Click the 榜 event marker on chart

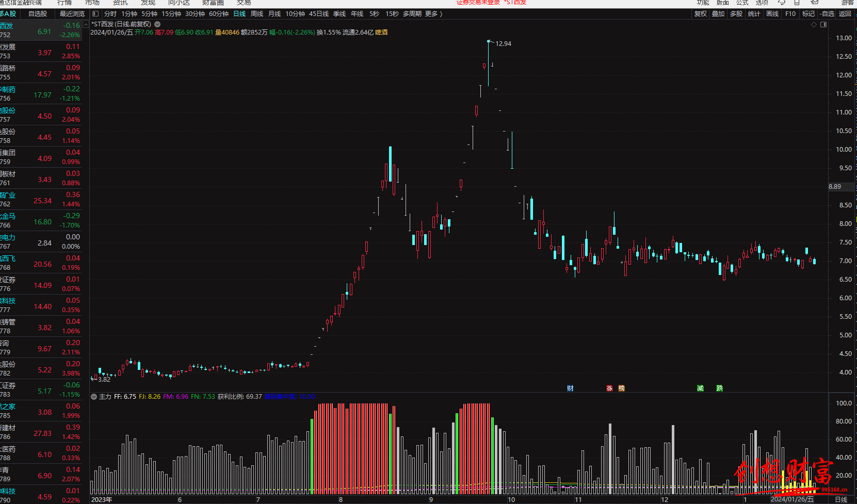click(x=621, y=388)
